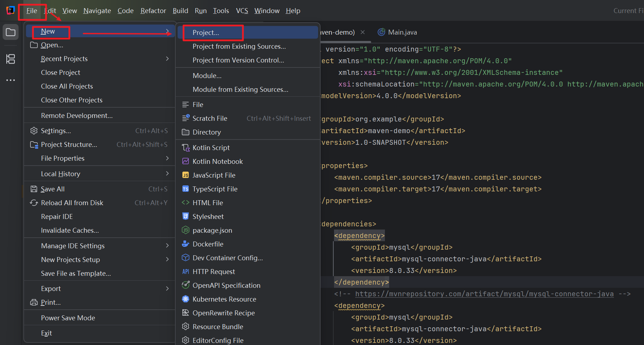Create a new Directory from the submenu
This screenshot has width=644, height=345.
tap(248, 132)
